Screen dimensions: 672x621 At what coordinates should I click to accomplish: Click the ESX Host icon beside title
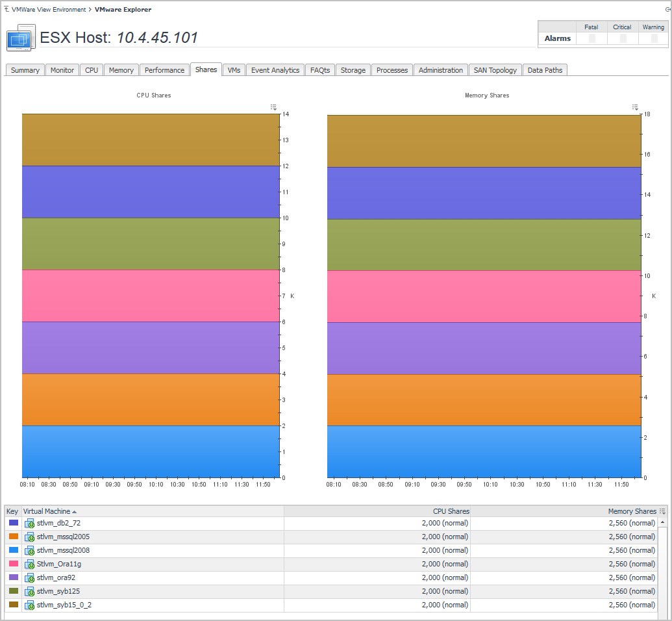click(19, 38)
